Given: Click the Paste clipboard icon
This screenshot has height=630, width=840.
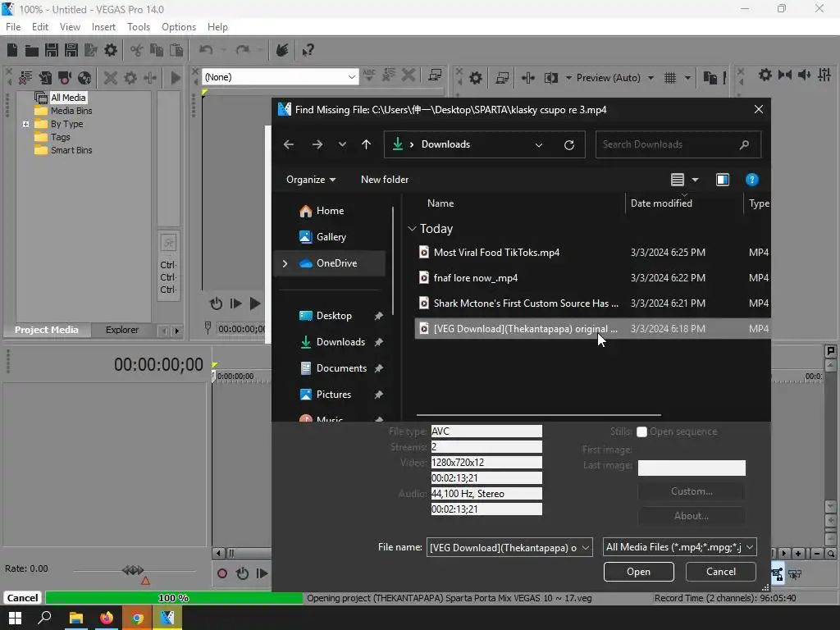Looking at the screenshot, I should pos(176,50).
